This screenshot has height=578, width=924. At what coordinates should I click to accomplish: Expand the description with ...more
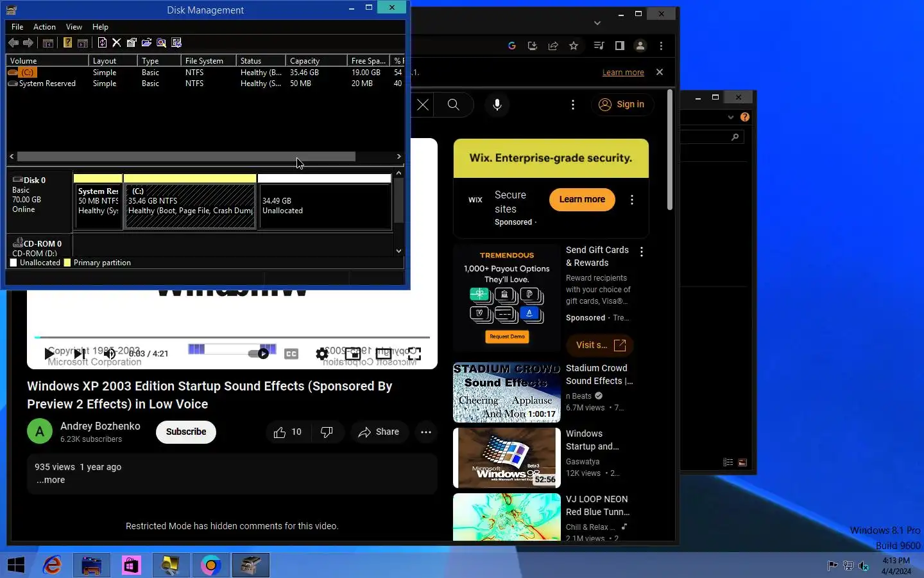(x=50, y=480)
